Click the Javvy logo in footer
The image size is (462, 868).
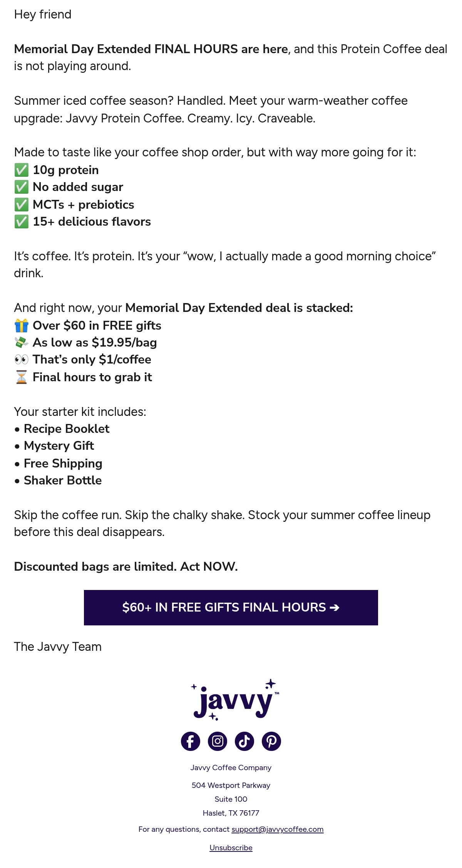click(235, 700)
